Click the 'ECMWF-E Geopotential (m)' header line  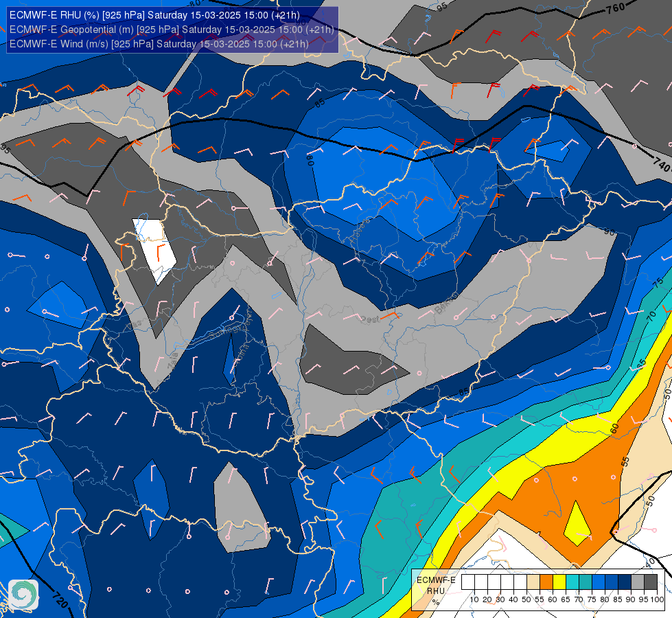172,30
